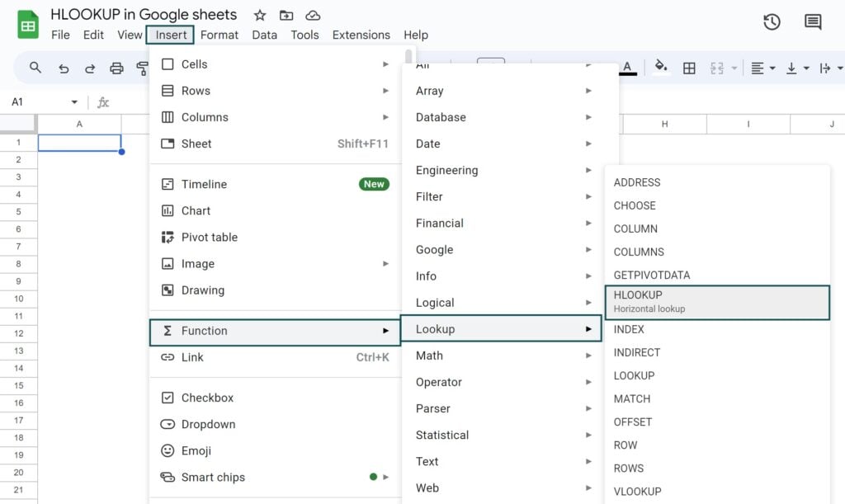
Task: Select row 5 header
Action: pyautogui.click(x=18, y=212)
